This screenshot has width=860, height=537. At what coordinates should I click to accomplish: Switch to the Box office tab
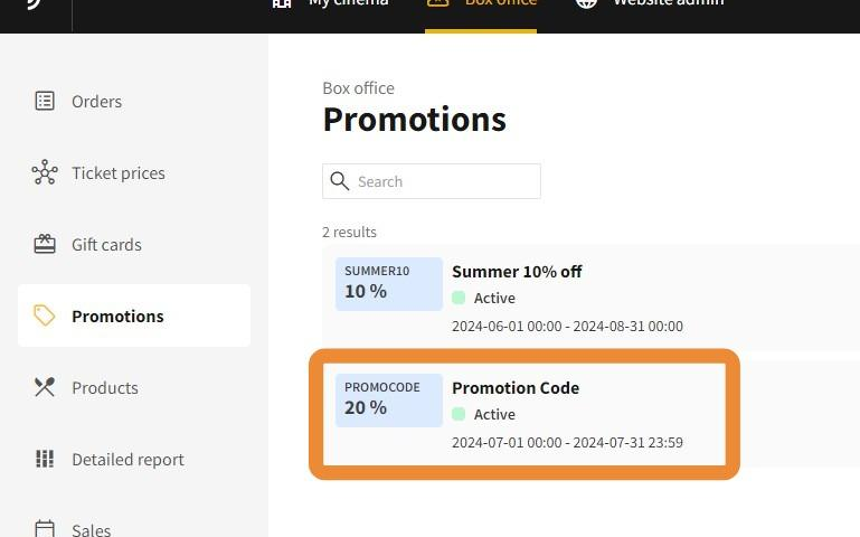coord(481,5)
